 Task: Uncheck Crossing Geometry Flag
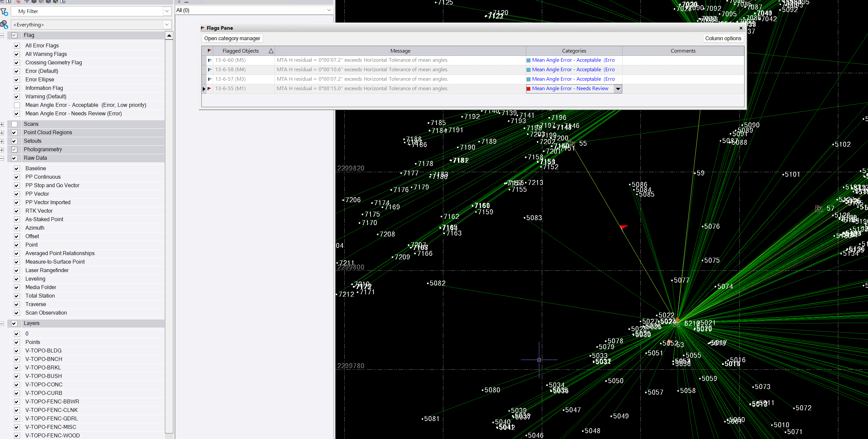pos(17,62)
